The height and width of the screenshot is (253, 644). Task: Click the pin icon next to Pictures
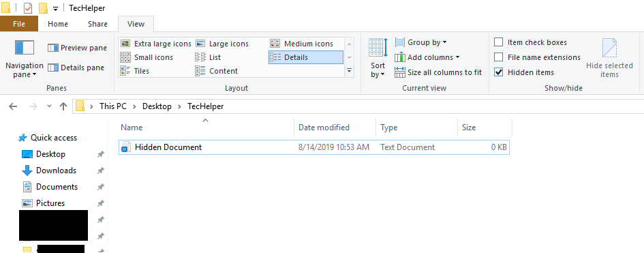coord(100,203)
